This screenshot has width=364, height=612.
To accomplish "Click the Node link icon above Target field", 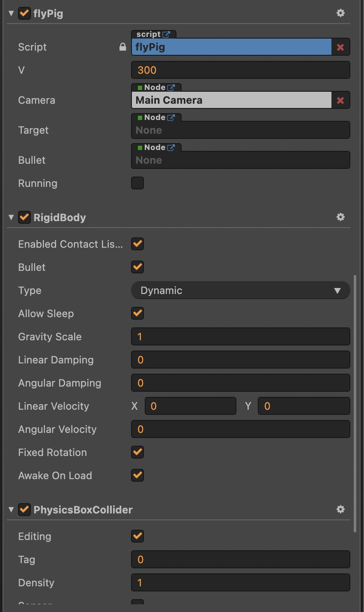I will coord(171,117).
